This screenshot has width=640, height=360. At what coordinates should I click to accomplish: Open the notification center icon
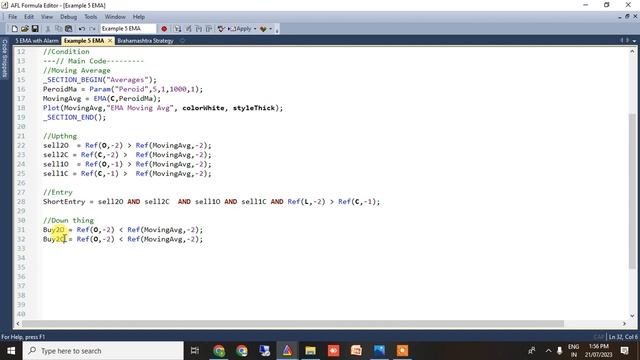(624, 351)
